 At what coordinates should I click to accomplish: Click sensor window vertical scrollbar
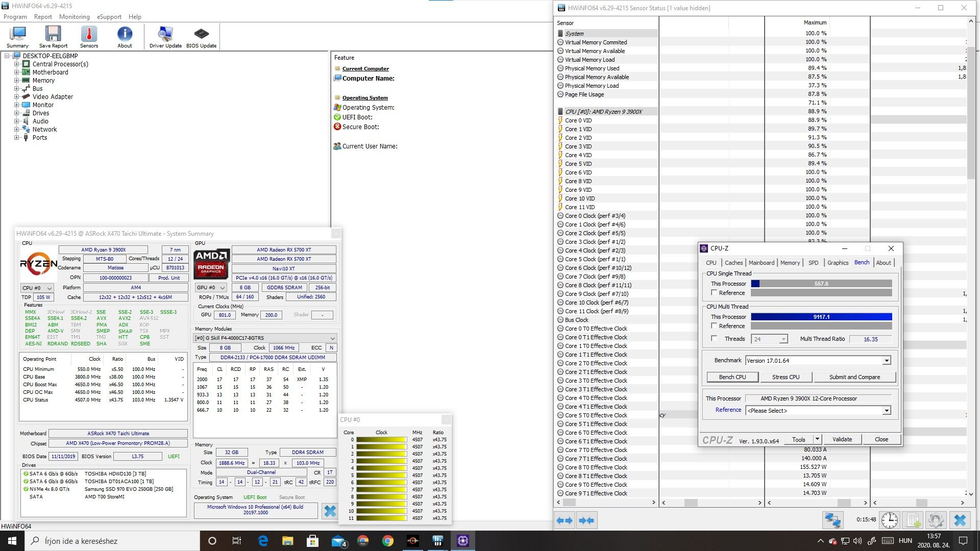tap(972, 112)
